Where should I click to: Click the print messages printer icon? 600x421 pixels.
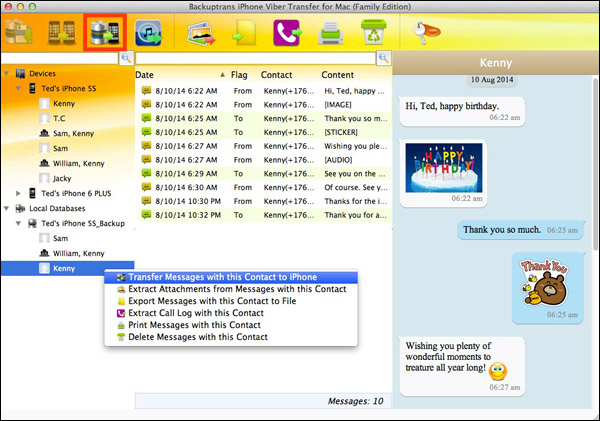point(330,33)
